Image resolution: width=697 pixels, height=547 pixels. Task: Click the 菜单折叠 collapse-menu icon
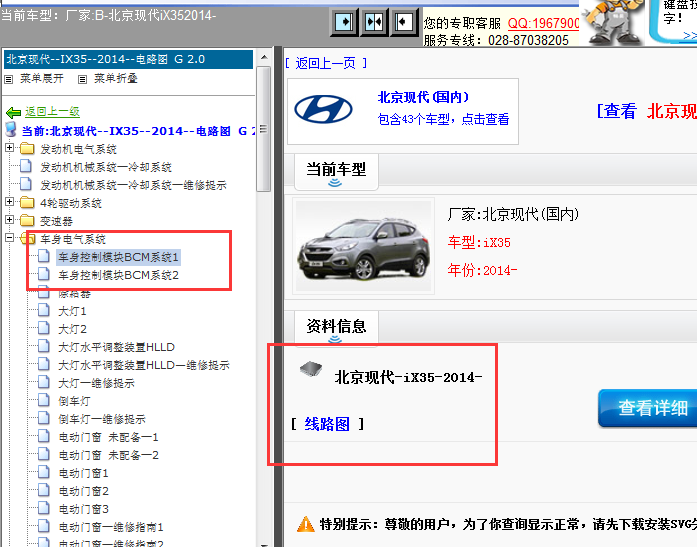(x=82, y=80)
